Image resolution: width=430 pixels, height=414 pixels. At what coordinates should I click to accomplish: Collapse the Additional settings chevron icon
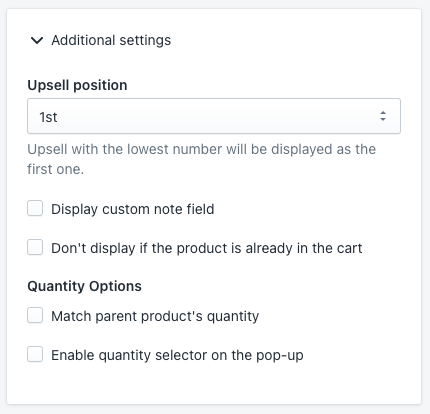coord(37,40)
